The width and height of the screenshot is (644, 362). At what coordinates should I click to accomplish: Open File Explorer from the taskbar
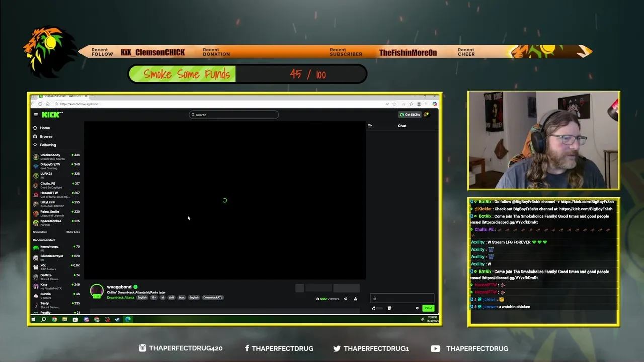(65, 319)
